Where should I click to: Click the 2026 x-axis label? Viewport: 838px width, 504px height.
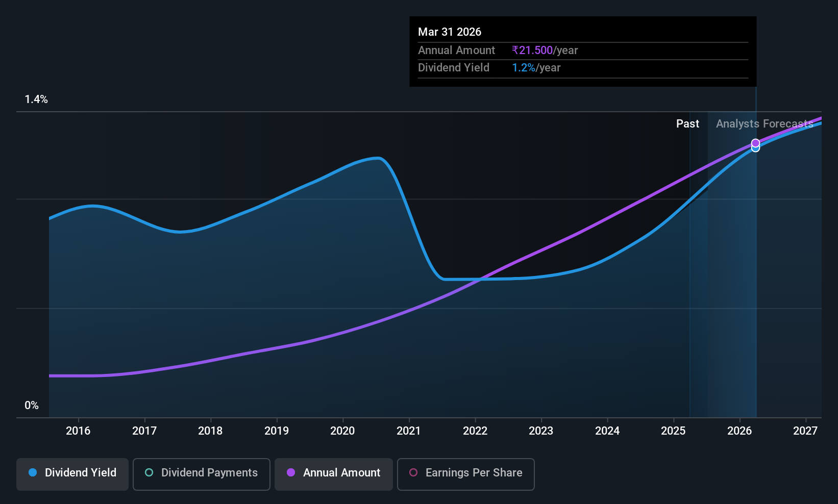740,431
